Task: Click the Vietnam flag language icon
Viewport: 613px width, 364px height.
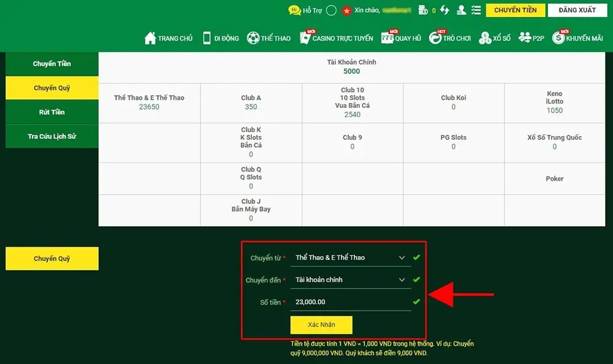Action: click(x=346, y=10)
